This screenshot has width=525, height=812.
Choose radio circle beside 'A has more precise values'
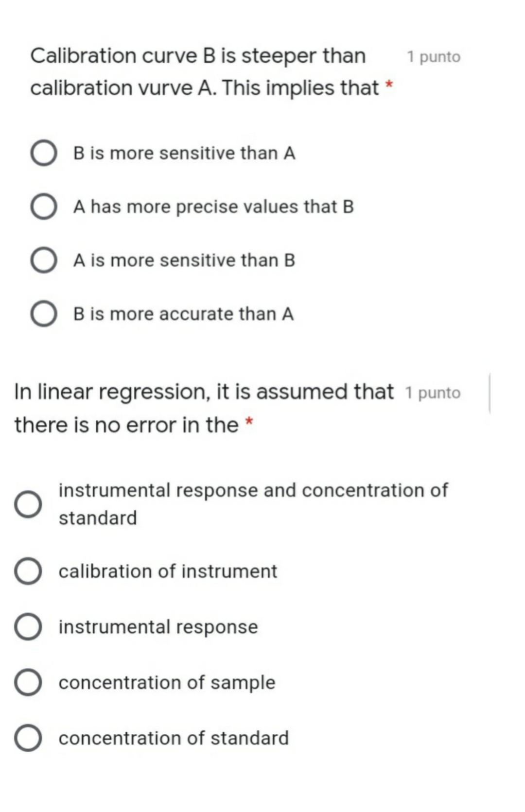pos(44,207)
